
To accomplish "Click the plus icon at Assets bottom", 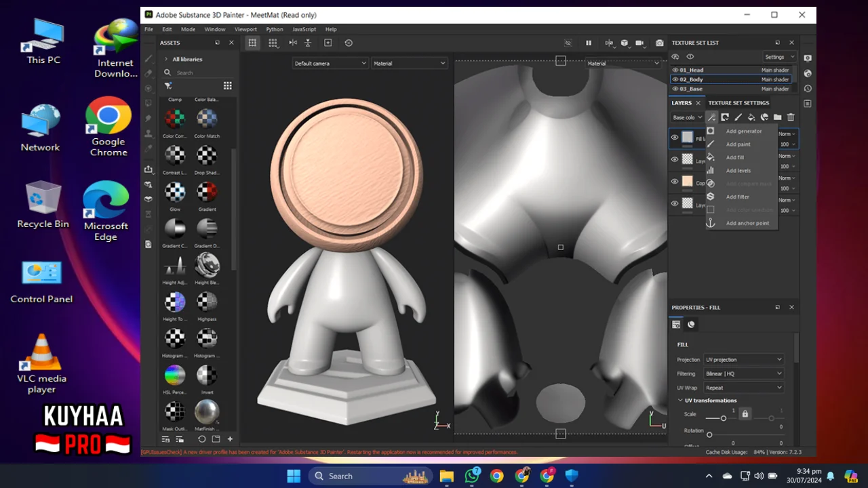I will (x=230, y=439).
